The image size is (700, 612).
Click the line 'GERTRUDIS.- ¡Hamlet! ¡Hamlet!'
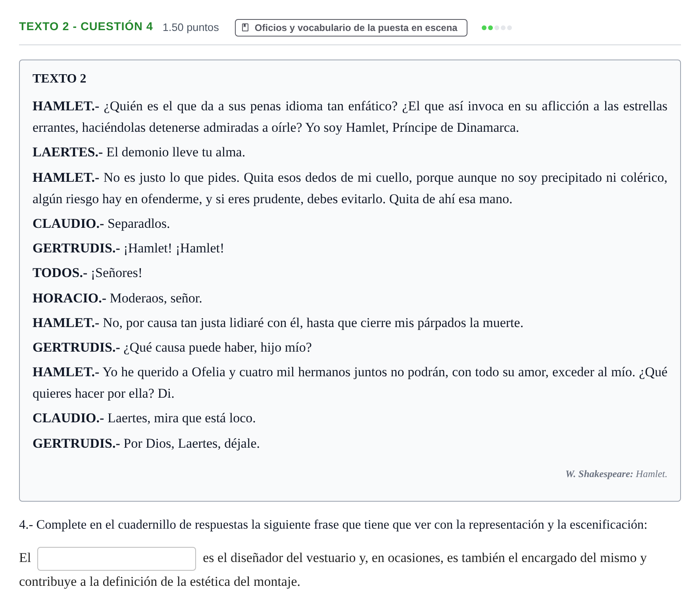tap(128, 248)
